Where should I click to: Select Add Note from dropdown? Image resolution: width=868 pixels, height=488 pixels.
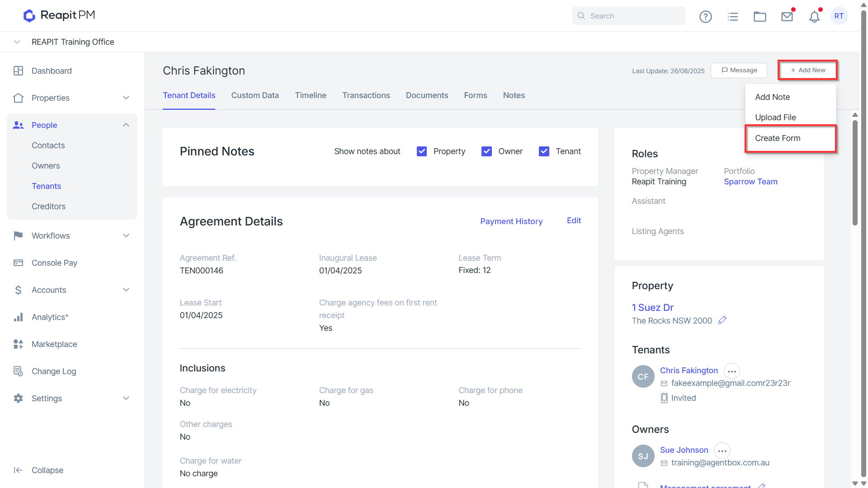[791, 97]
